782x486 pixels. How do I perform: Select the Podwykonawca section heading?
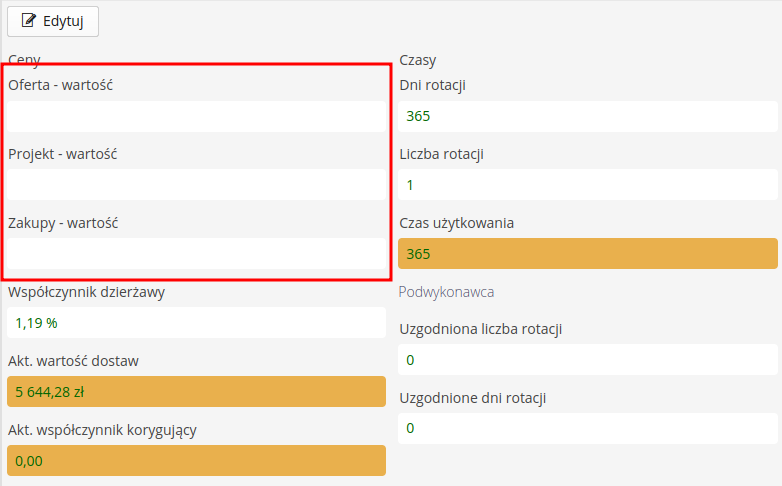[x=446, y=292]
